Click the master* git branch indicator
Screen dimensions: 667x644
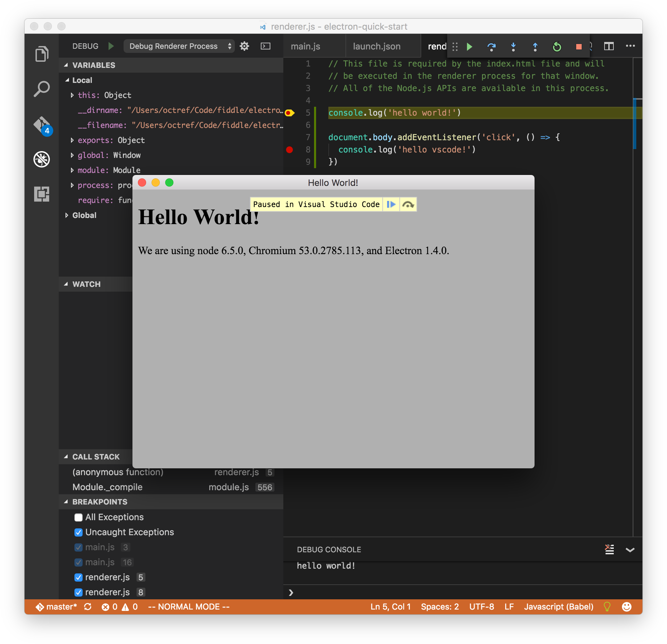click(x=57, y=606)
